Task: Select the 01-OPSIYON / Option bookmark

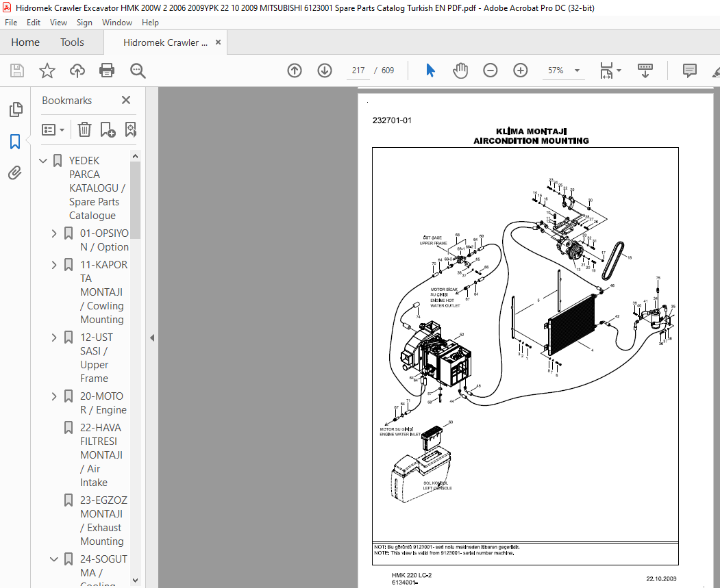Action: coord(104,240)
